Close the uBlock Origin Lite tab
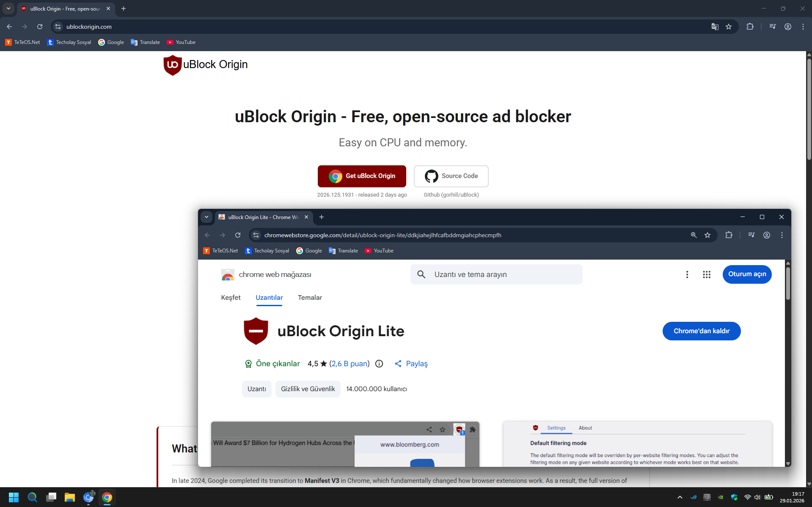This screenshot has width=812, height=507. (306, 217)
